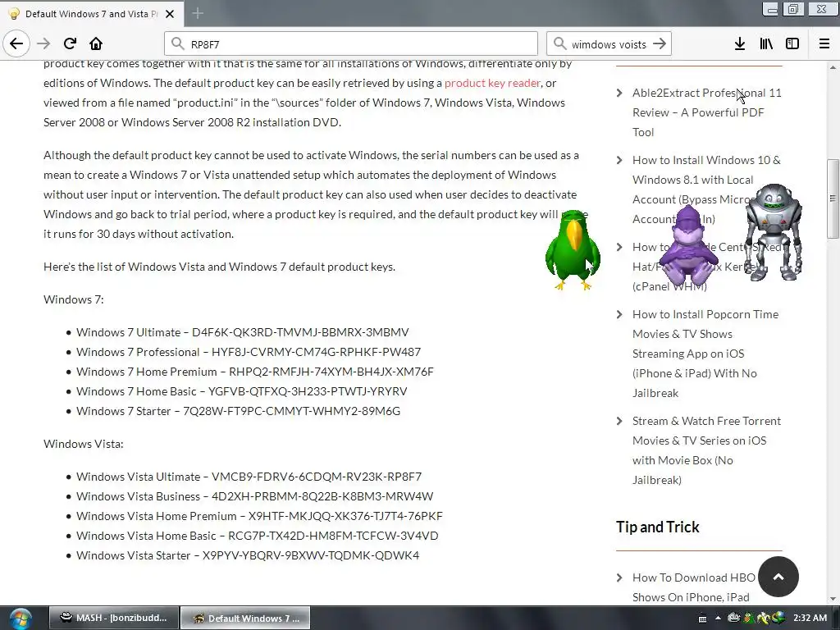
Task: Close the 'Default Windows 7 and Vista' tab
Action: (x=170, y=14)
